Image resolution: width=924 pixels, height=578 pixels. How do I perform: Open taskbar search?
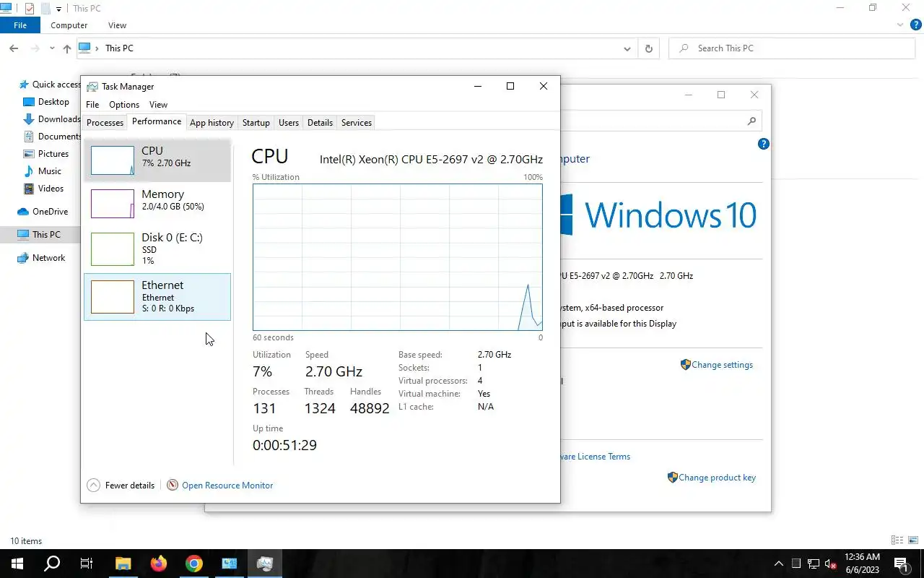click(x=52, y=564)
